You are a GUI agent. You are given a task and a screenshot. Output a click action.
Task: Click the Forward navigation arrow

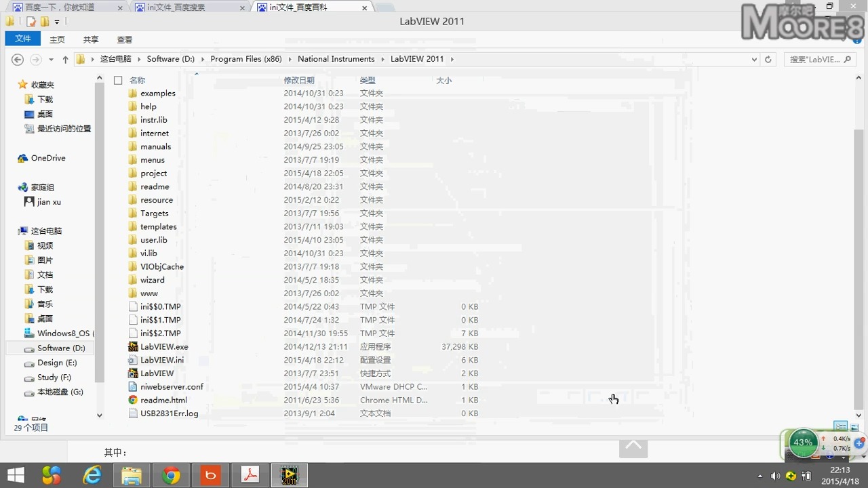coord(36,60)
